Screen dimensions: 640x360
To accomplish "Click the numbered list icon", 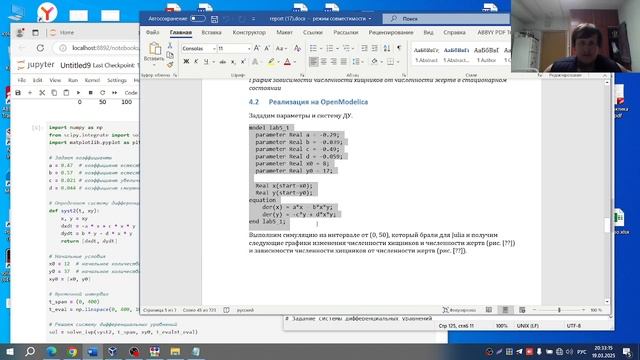I will [x=330, y=48].
